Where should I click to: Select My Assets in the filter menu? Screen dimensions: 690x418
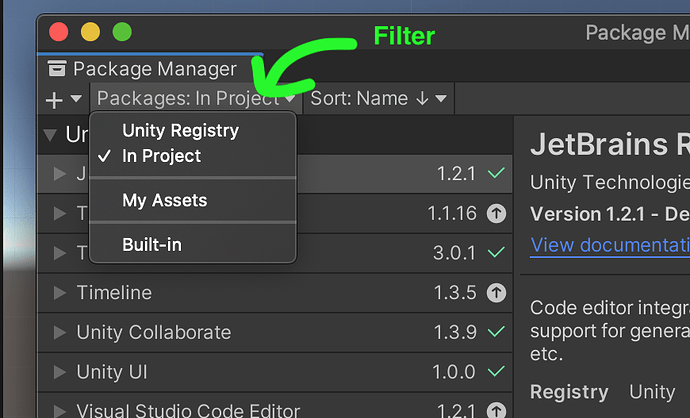coord(164,200)
